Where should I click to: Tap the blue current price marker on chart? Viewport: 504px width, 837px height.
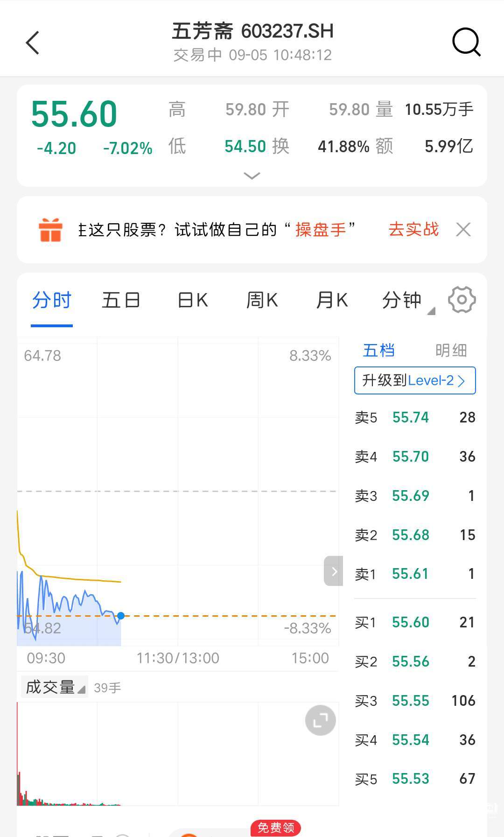[x=121, y=616]
